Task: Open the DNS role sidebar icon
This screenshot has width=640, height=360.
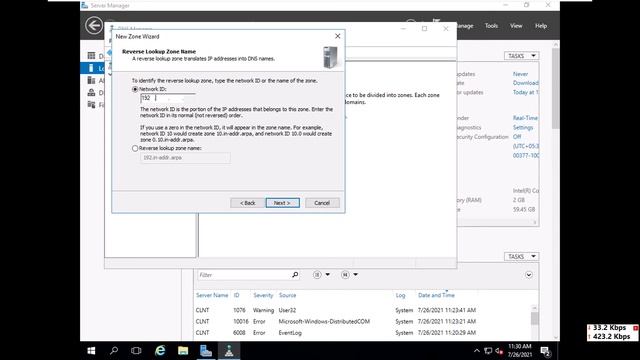Action: [91, 93]
